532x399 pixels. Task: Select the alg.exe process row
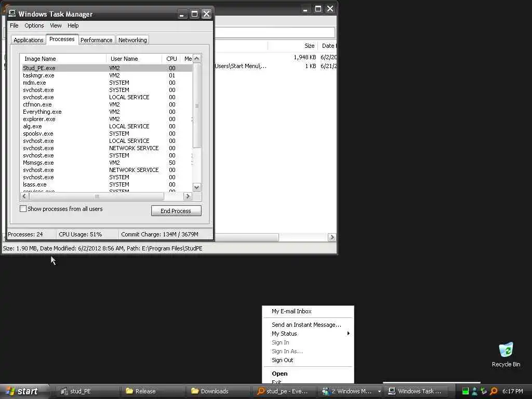pos(107,126)
